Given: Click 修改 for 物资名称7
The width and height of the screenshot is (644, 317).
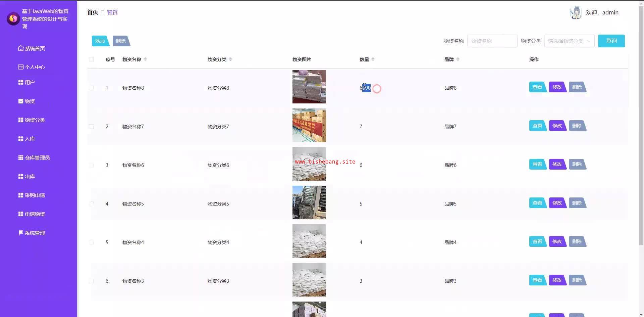Looking at the screenshot, I should (x=557, y=126).
